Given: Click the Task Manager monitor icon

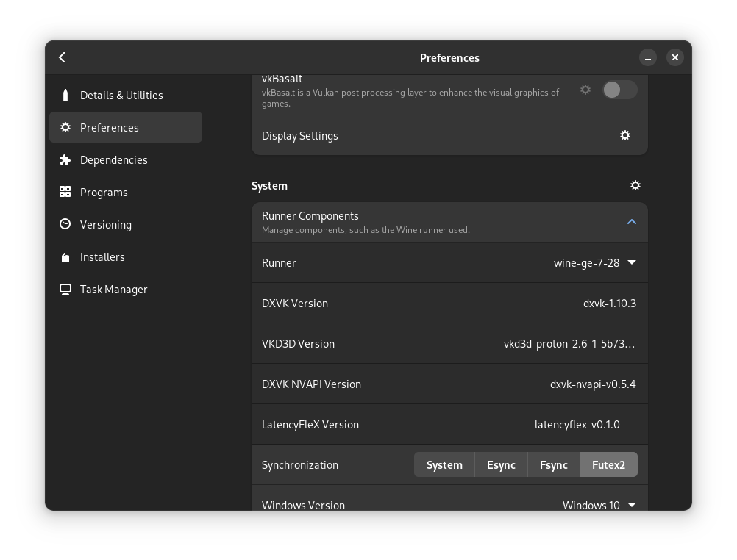Looking at the screenshot, I should [65, 290].
